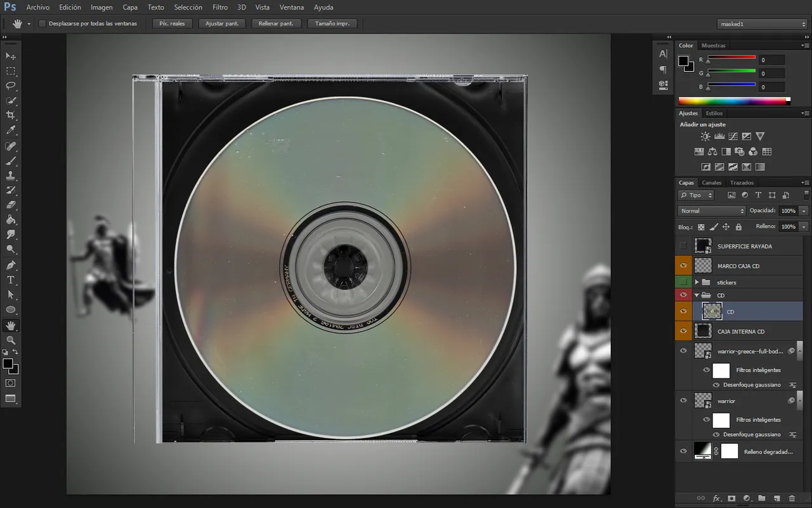Hide the MARCO CAJA CD layer
Viewport: 812px width, 508px height.
pos(683,265)
